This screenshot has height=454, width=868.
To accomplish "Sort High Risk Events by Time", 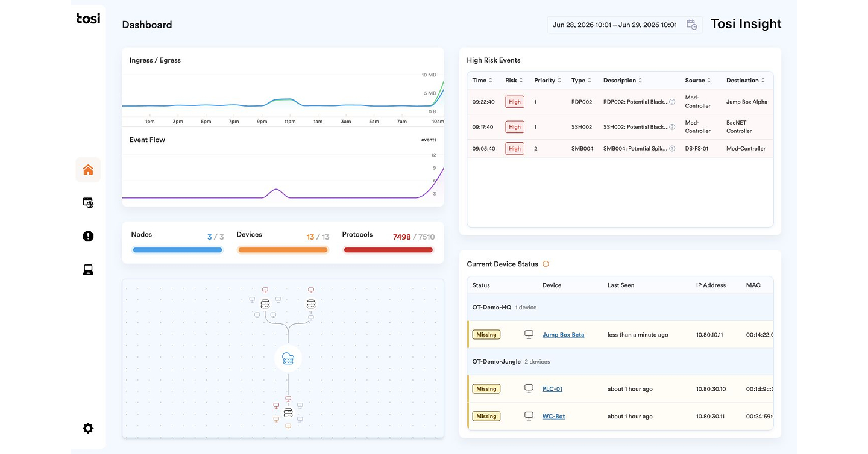I will (482, 80).
